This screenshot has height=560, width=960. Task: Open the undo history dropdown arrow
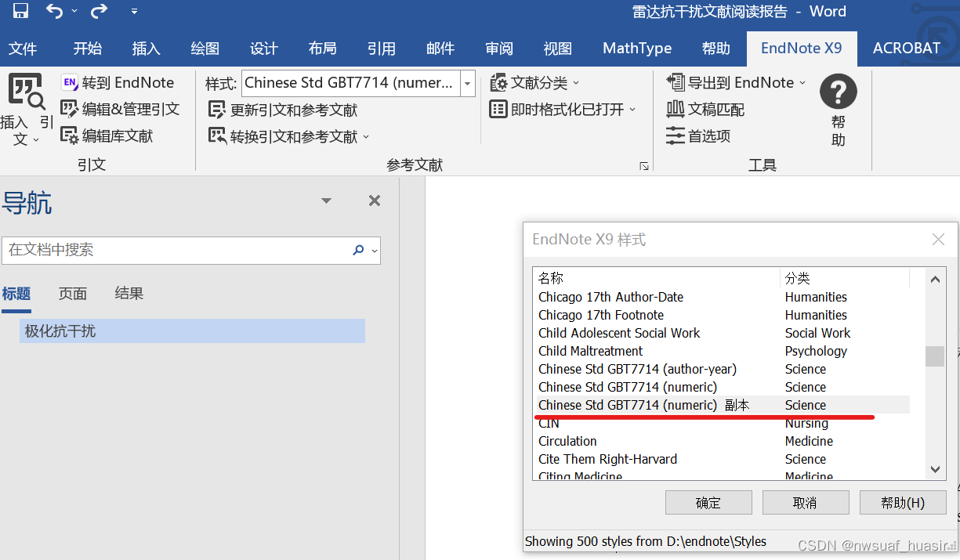click(74, 12)
